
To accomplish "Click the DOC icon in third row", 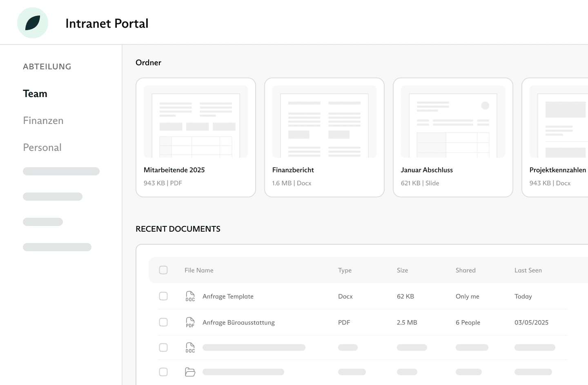I will coord(190,348).
